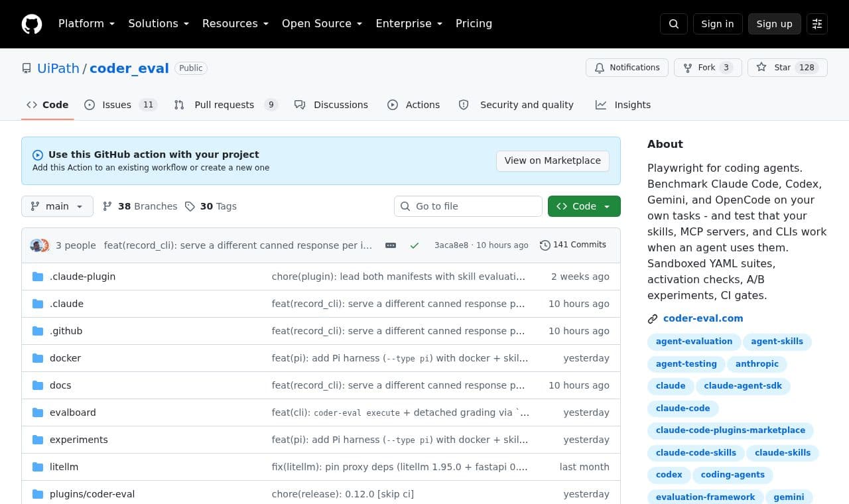Select the agent-evaluation topic tag

pyautogui.click(x=694, y=342)
